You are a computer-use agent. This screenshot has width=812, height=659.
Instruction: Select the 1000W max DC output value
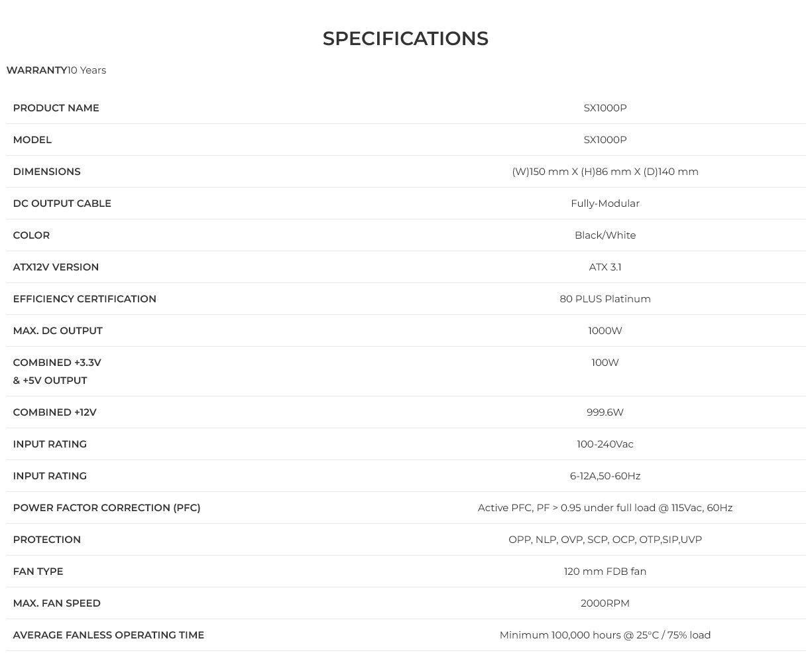click(605, 331)
